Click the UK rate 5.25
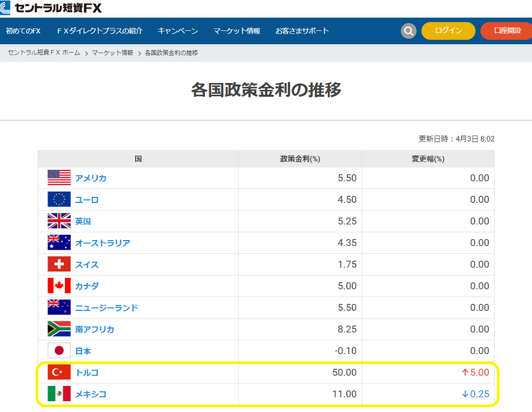The height and width of the screenshot is (412, 532). 347,221
